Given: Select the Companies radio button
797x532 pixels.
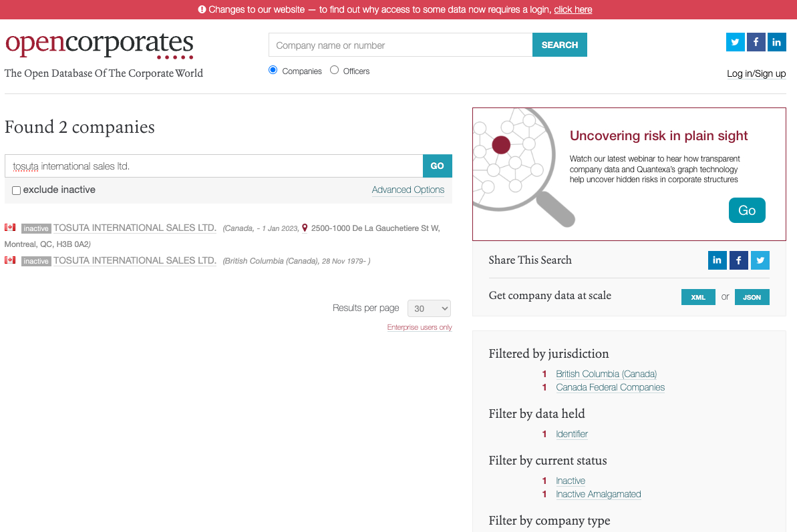Looking at the screenshot, I should [273, 70].
